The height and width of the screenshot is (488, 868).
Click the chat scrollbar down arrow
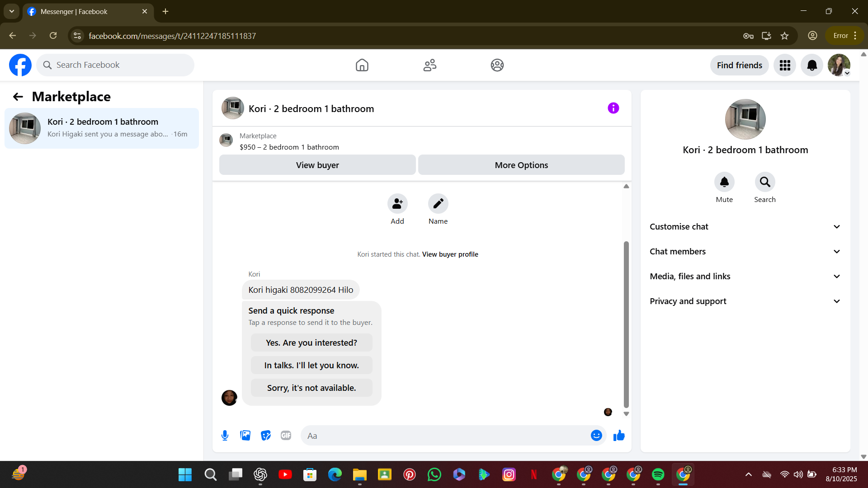coord(626,414)
